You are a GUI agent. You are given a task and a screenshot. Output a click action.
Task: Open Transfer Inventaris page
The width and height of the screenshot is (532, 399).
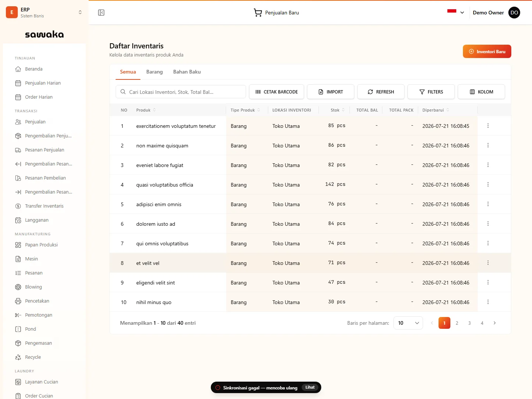click(44, 206)
